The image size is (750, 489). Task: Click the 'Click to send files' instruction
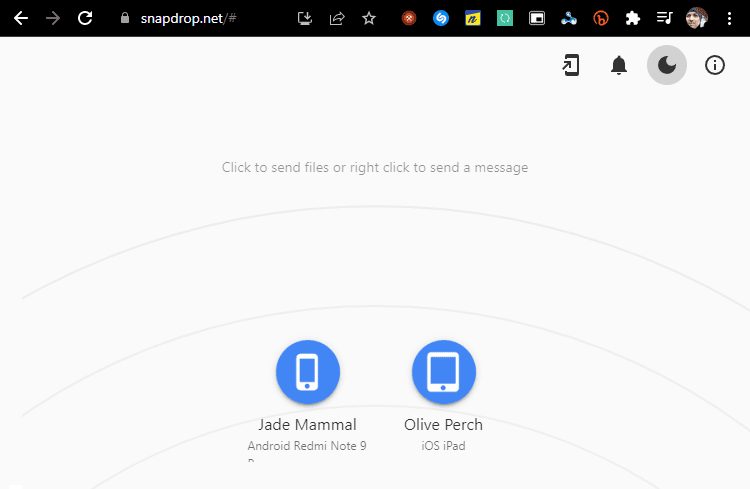(375, 167)
